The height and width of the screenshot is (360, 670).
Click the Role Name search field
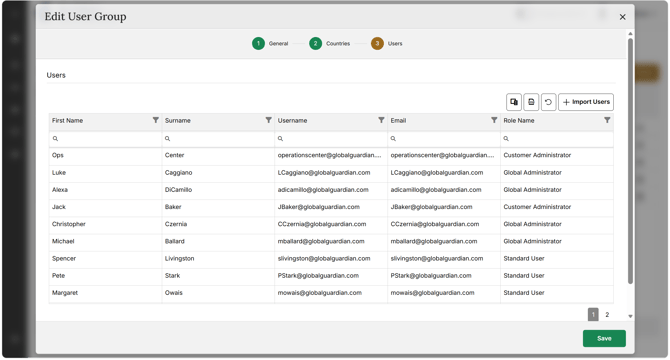tap(557, 139)
